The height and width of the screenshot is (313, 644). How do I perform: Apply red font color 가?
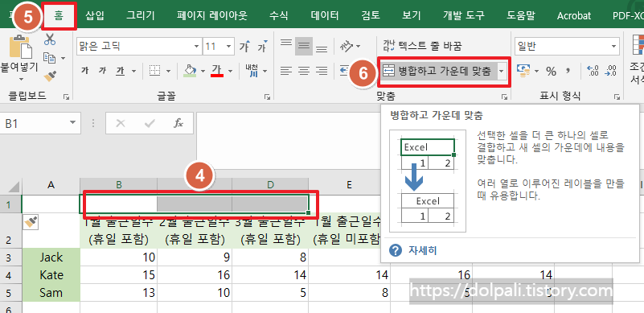coord(217,71)
